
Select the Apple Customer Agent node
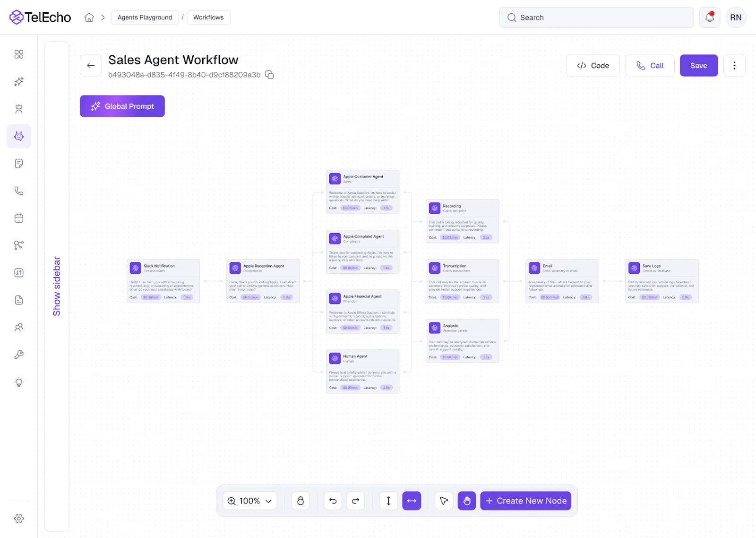(x=363, y=192)
